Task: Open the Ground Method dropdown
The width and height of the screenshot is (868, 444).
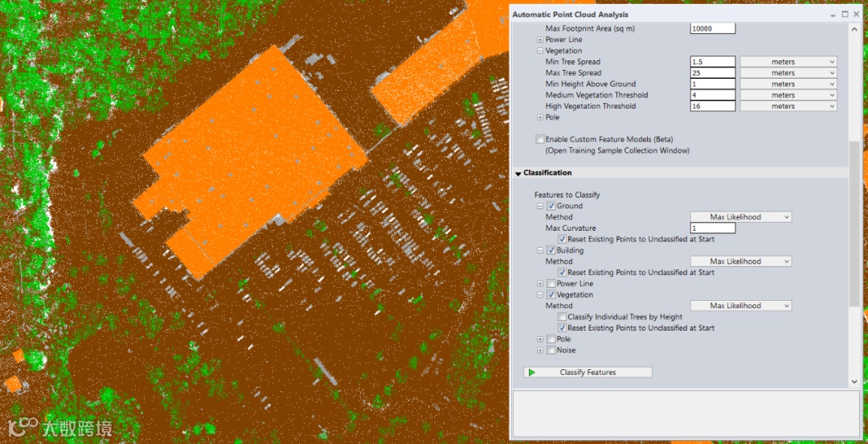Action: tap(741, 217)
